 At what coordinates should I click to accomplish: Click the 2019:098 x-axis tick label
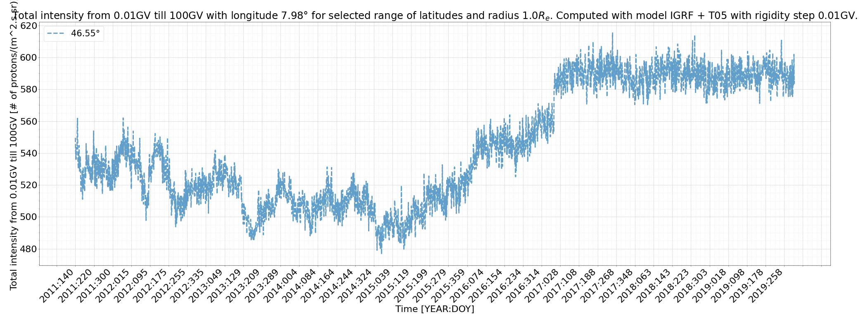(728, 285)
